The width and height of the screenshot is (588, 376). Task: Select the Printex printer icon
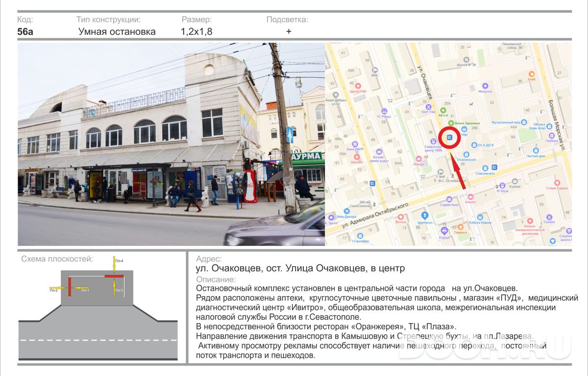click(444, 230)
